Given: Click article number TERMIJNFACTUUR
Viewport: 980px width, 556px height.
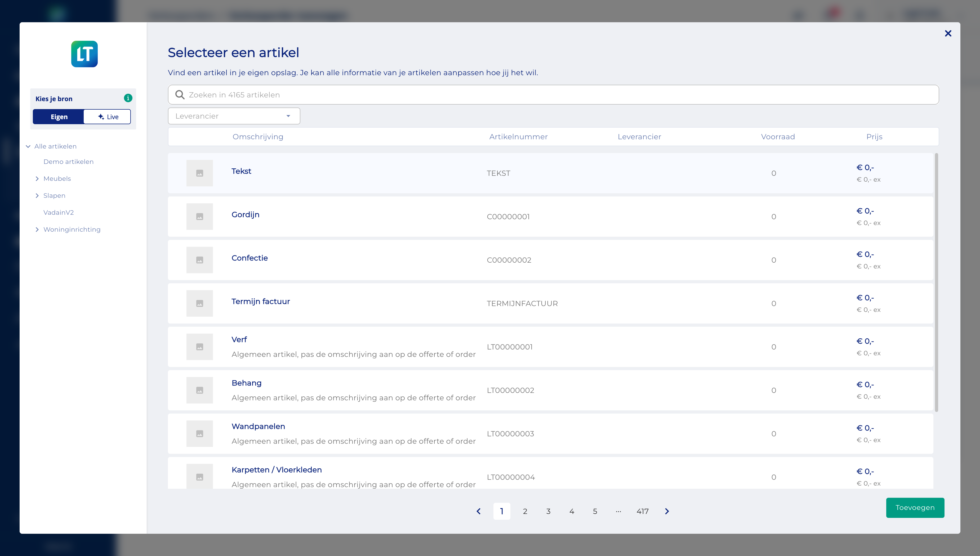Looking at the screenshot, I should (522, 304).
